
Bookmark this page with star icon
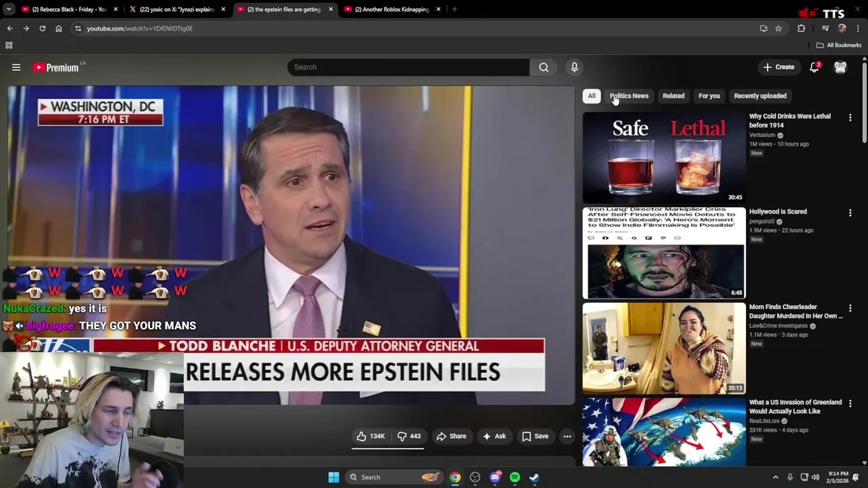pos(778,28)
